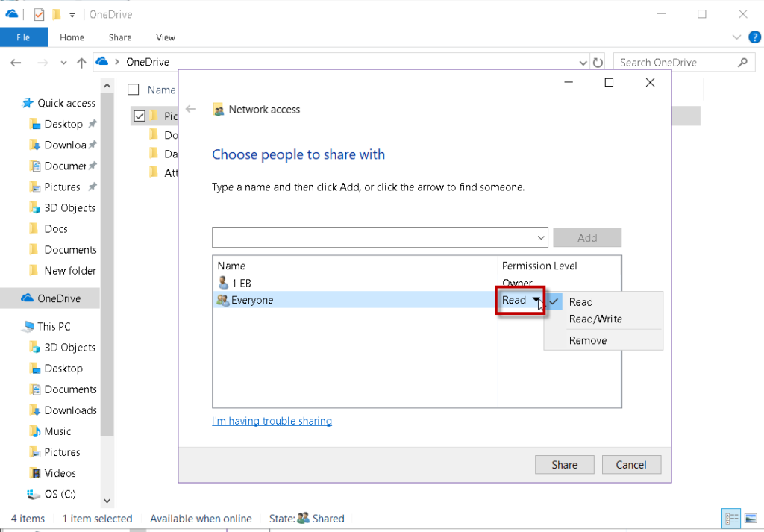764x532 pixels.
Task: Click the OneDrive cloud title-bar icon
Action: pyautogui.click(x=11, y=14)
